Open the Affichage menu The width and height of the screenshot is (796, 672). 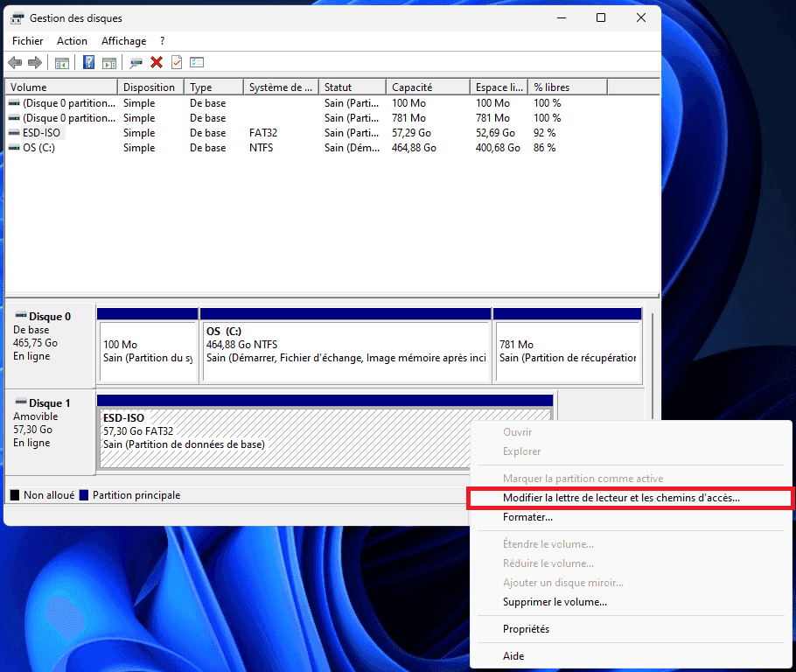[124, 41]
